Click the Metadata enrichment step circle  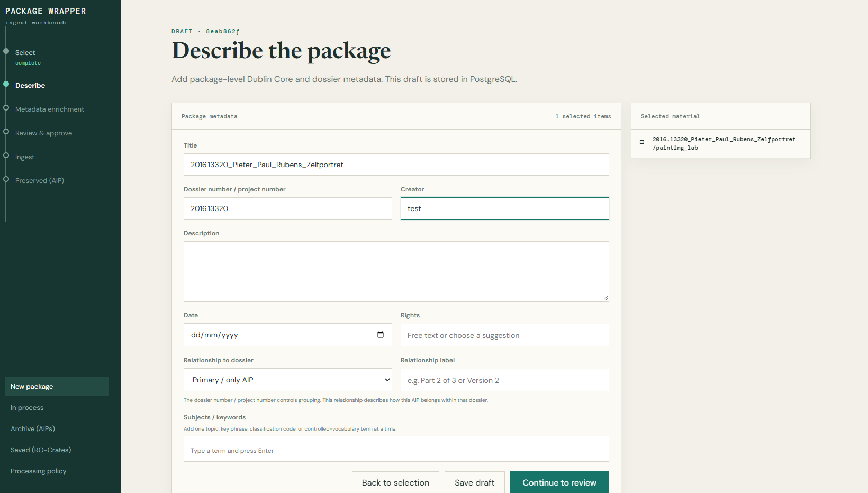point(6,108)
